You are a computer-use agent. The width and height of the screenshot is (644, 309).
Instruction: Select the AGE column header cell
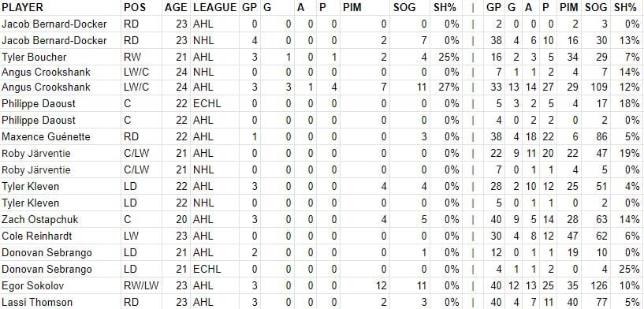[x=177, y=7]
